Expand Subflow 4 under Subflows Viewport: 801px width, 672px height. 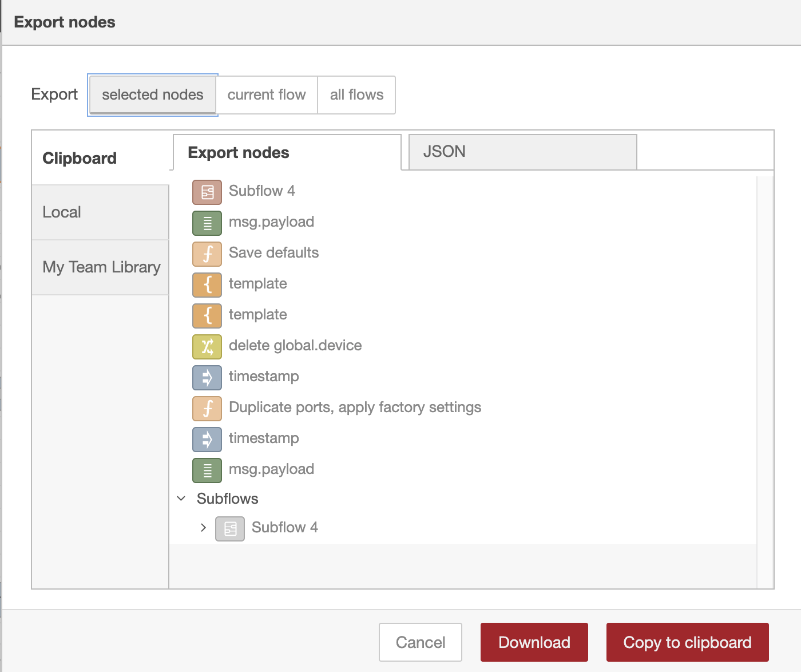[x=203, y=527]
